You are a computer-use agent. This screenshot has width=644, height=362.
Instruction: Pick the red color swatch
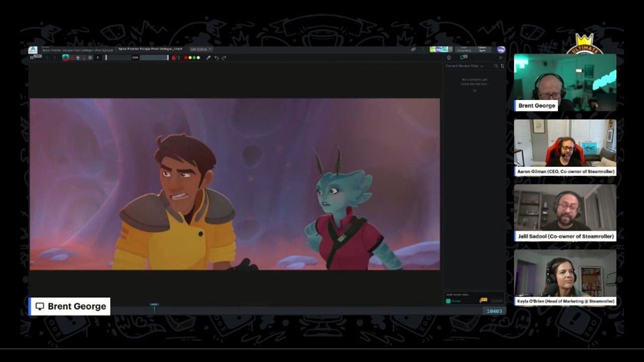186,58
